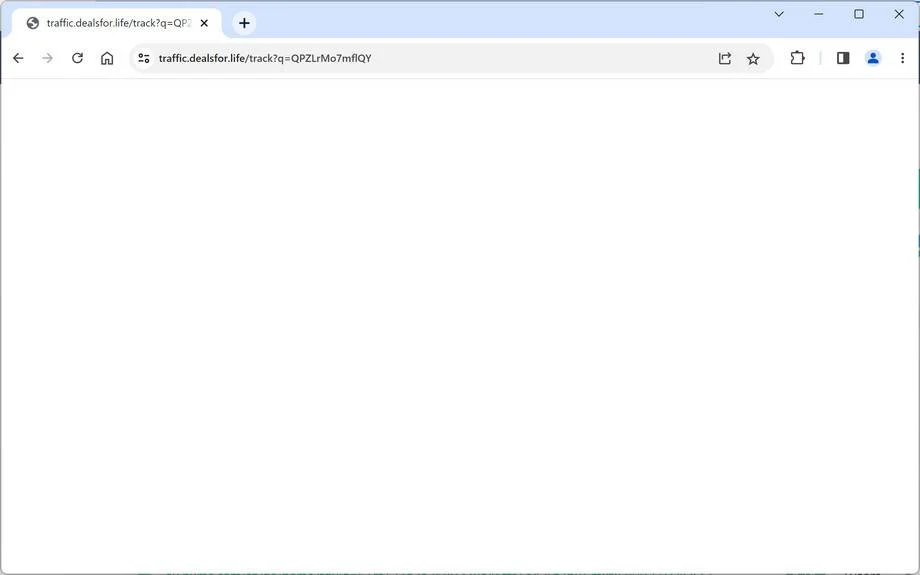The image size is (920, 575).
Task: Open a new tab with plus button
Action: [245, 23]
